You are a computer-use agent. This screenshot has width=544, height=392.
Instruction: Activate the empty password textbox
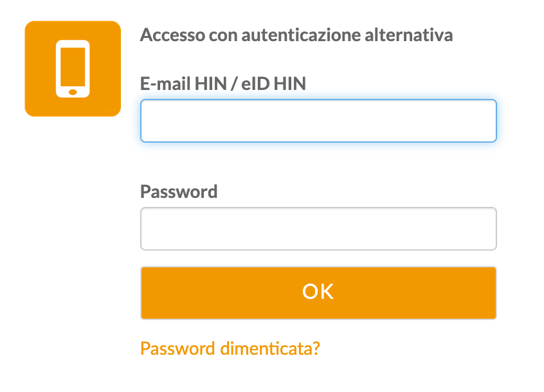[318, 229]
